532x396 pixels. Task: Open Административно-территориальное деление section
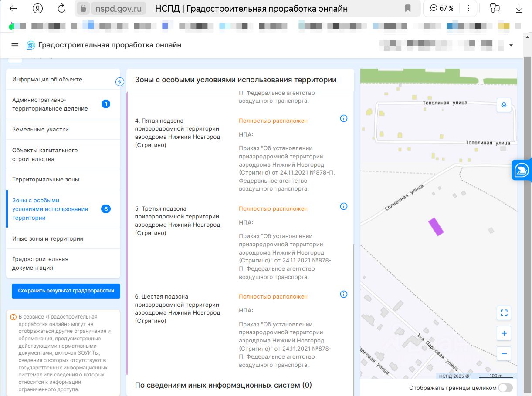point(63,104)
